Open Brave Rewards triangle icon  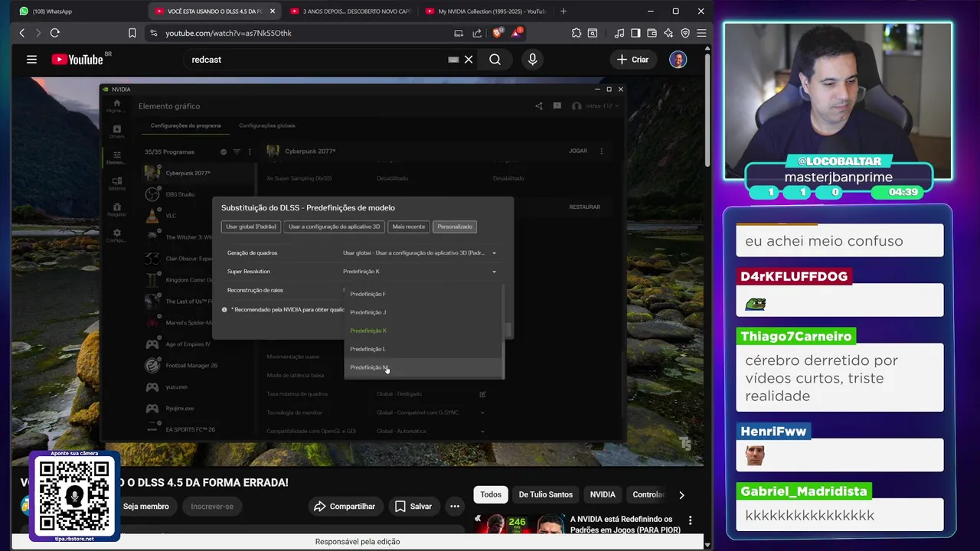coord(517,33)
